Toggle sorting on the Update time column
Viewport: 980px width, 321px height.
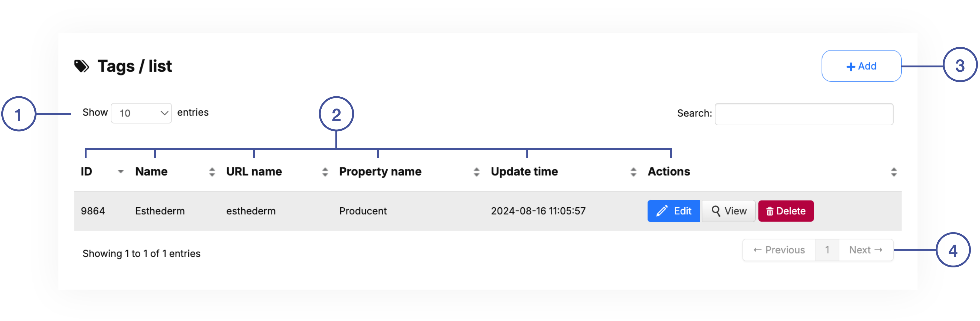pos(633,172)
